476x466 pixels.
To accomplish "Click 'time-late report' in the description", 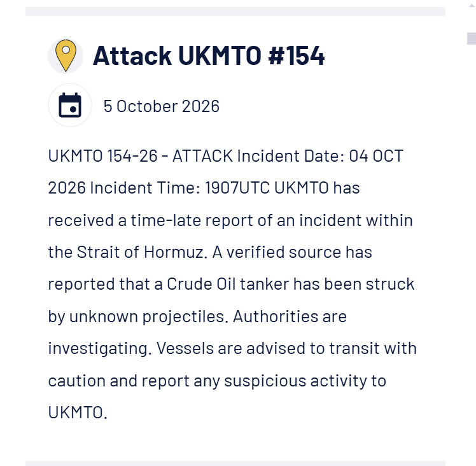I will (192, 220).
